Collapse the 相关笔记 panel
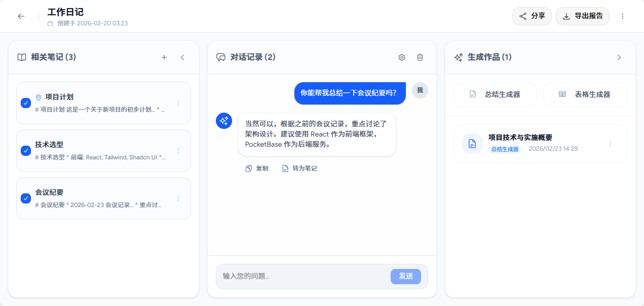 tap(182, 57)
